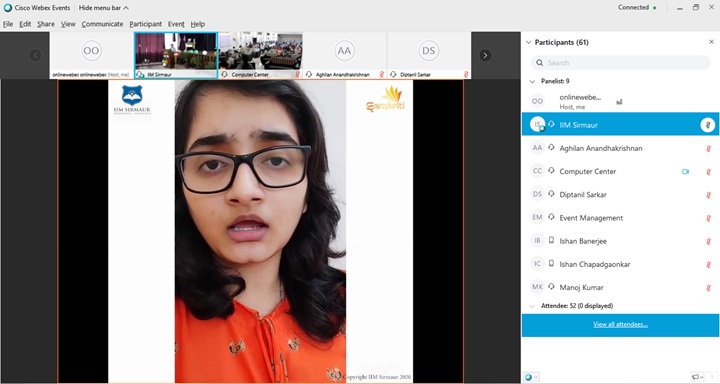Screen dimensions: 720x384
Task: Open the Participant menu
Action: pyautogui.click(x=146, y=24)
